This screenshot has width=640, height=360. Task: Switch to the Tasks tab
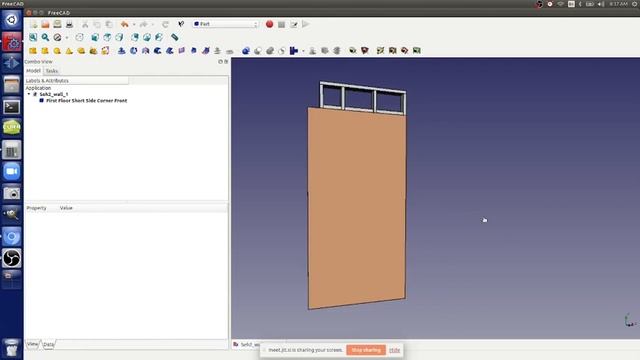click(x=52, y=71)
